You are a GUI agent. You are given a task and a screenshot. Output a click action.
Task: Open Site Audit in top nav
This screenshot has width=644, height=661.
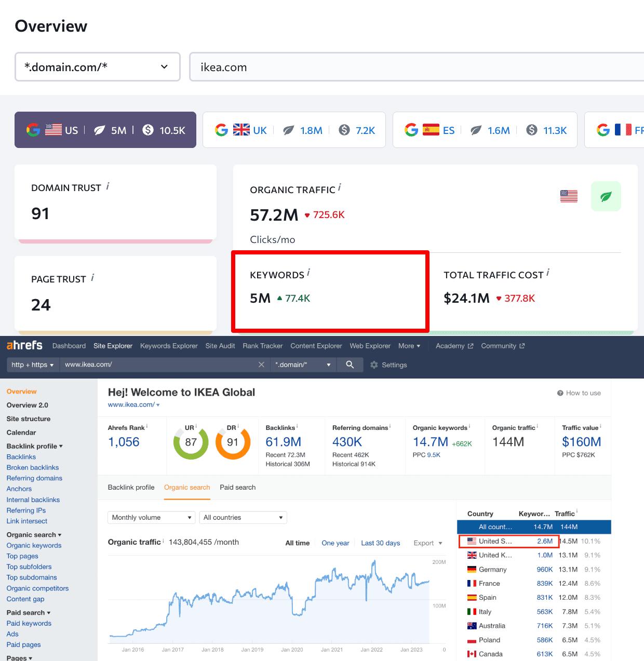pyautogui.click(x=220, y=346)
